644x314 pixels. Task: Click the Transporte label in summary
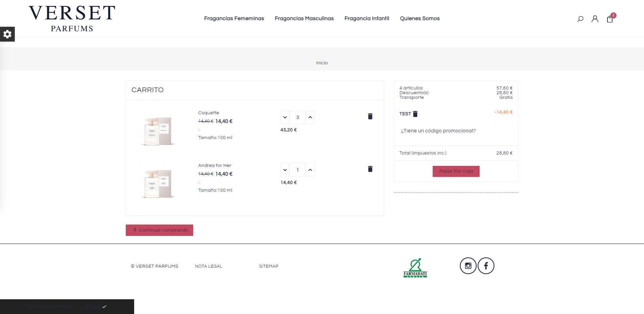coord(412,98)
